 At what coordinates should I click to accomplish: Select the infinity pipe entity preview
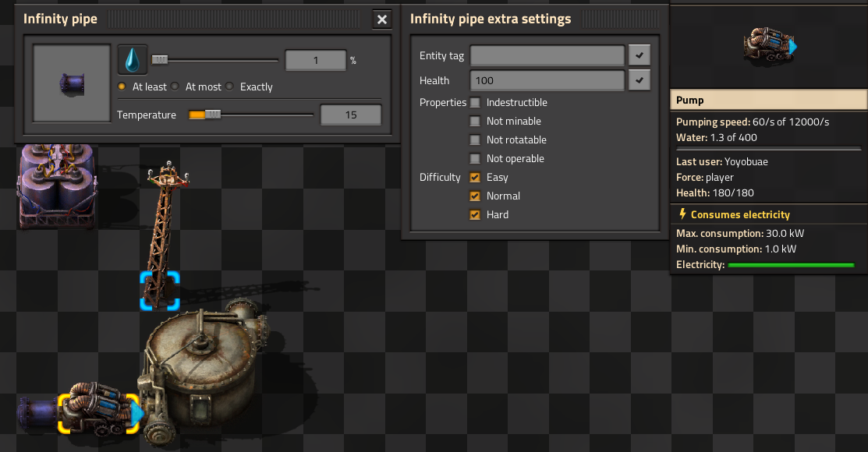point(72,83)
